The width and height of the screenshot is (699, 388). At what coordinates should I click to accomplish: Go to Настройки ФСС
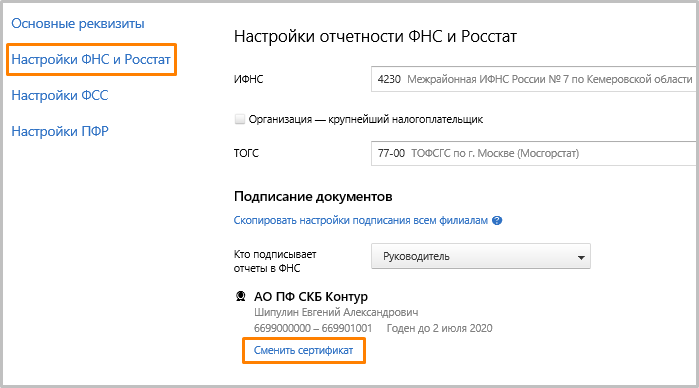(x=60, y=95)
